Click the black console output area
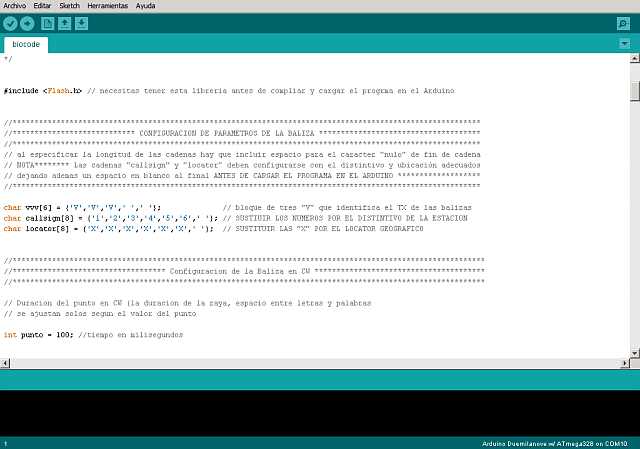The height and width of the screenshot is (449, 640). pyautogui.click(x=320, y=410)
